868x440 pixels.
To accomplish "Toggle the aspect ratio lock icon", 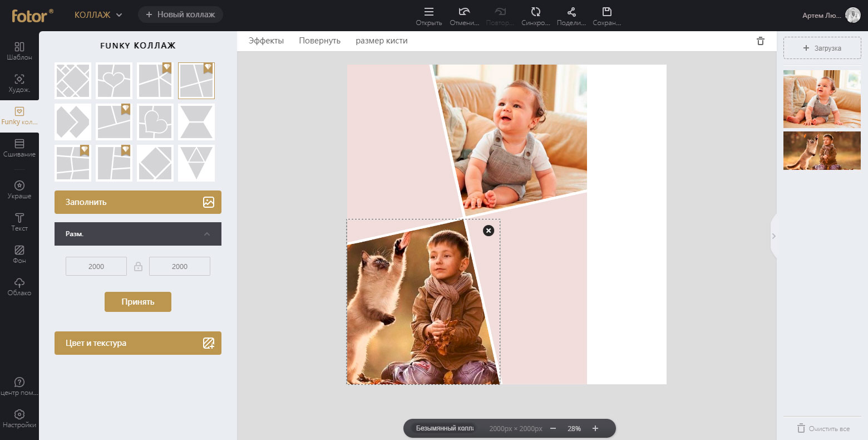I will [138, 267].
